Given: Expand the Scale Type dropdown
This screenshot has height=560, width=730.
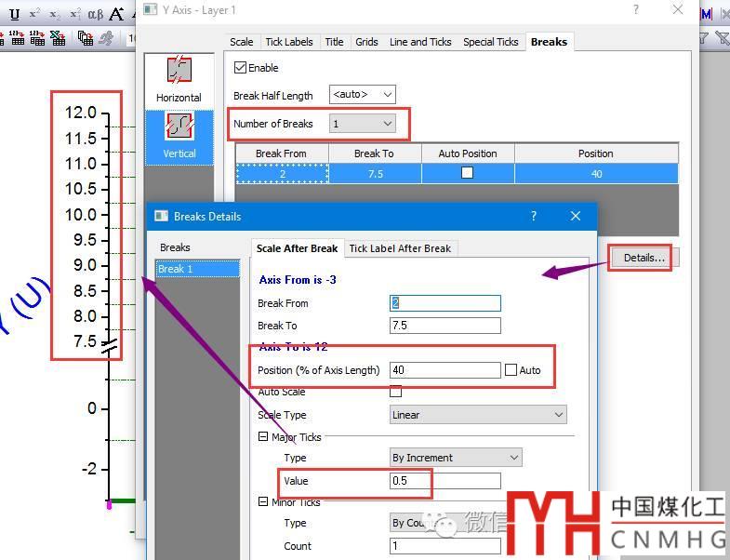Looking at the screenshot, I should [x=478, y=415].
